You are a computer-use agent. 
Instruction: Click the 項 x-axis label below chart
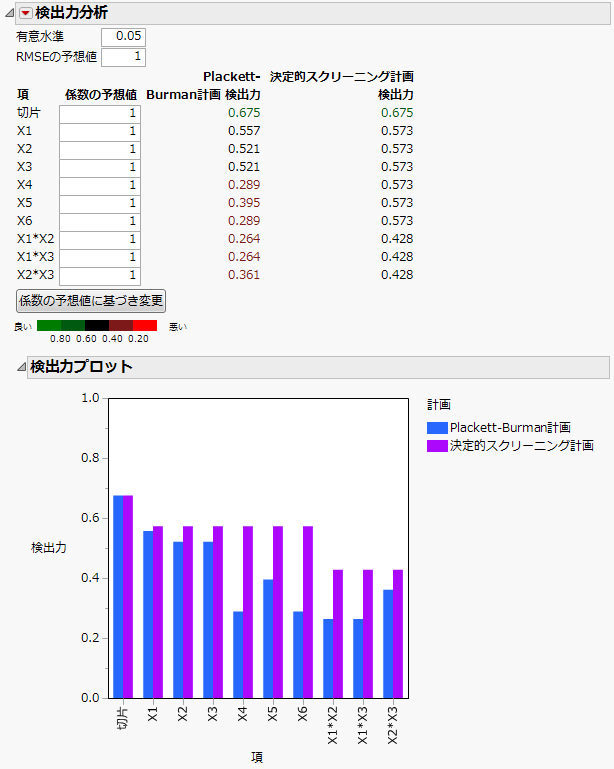pos(257,757)
